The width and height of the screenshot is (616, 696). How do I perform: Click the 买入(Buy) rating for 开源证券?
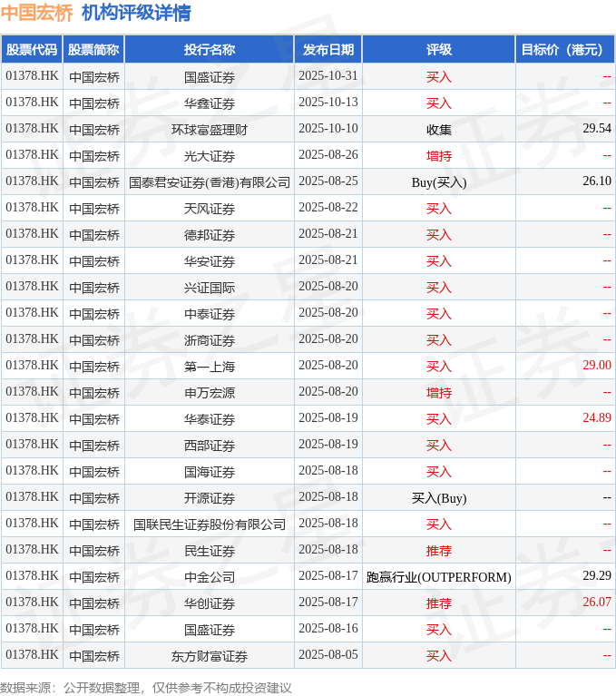439,498
